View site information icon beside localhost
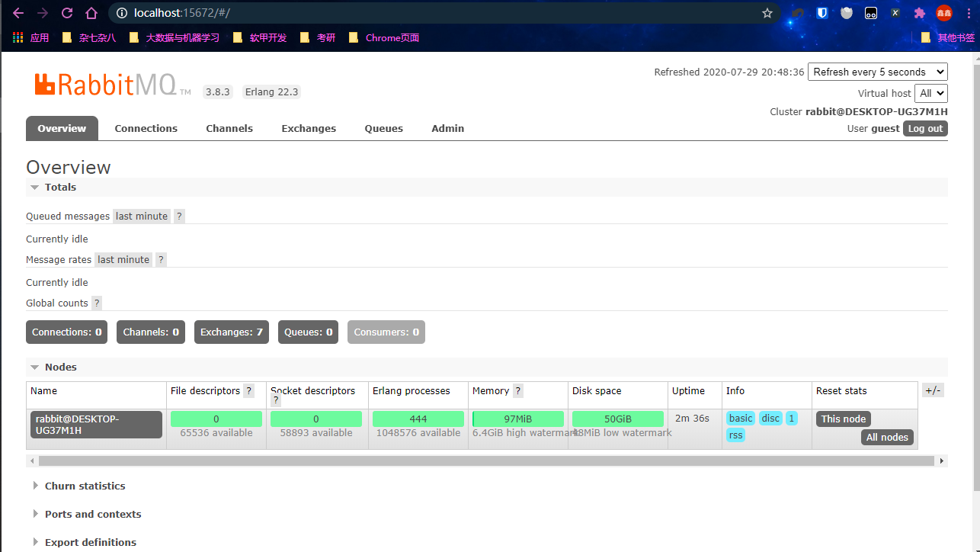The height and width of the screenshot is (552, 980). pos(121,13)
